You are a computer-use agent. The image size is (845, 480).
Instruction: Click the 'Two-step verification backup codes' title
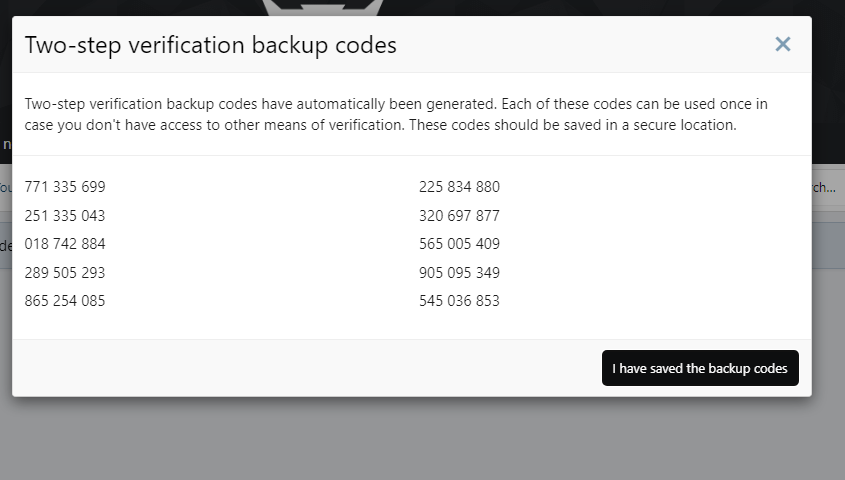[x=211, y=45]
